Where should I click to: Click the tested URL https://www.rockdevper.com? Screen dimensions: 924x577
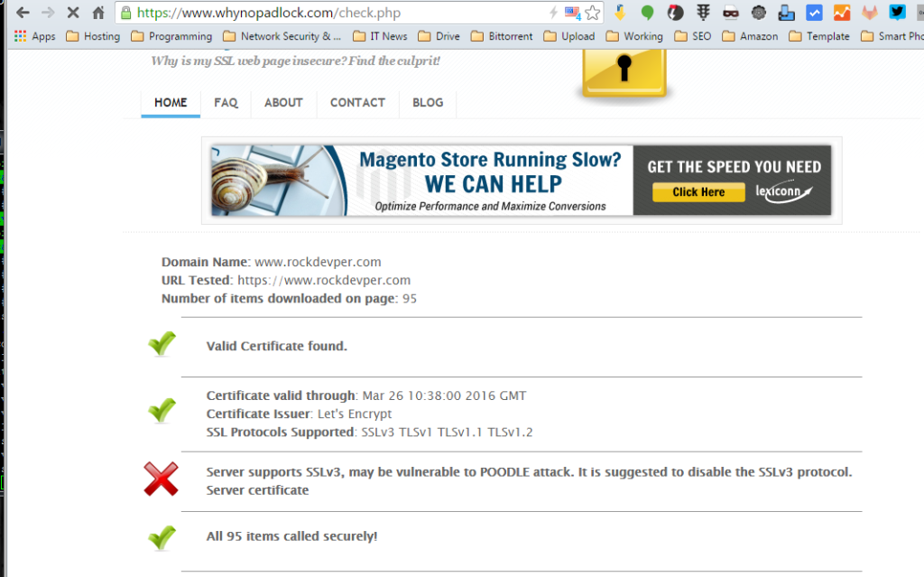click(x=324, y=280)
